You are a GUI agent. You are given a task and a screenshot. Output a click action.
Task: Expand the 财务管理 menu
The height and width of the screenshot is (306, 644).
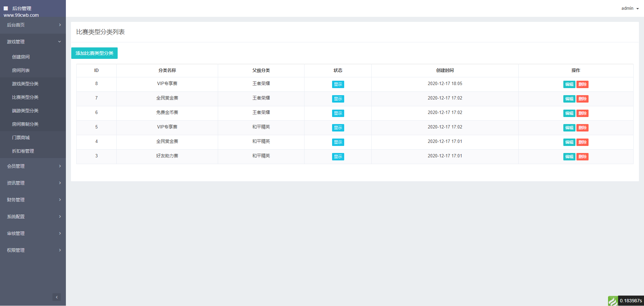point(33,200)
